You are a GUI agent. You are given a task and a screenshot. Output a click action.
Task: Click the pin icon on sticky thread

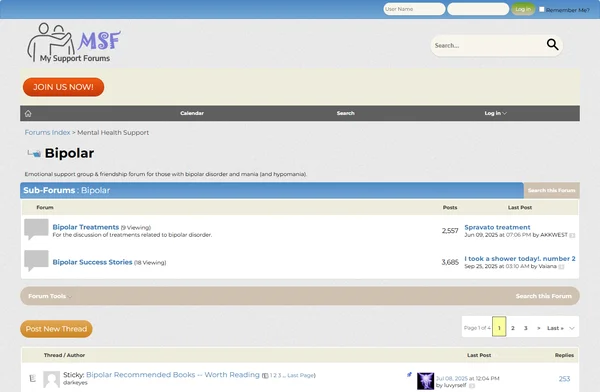(x=409, y=375)
